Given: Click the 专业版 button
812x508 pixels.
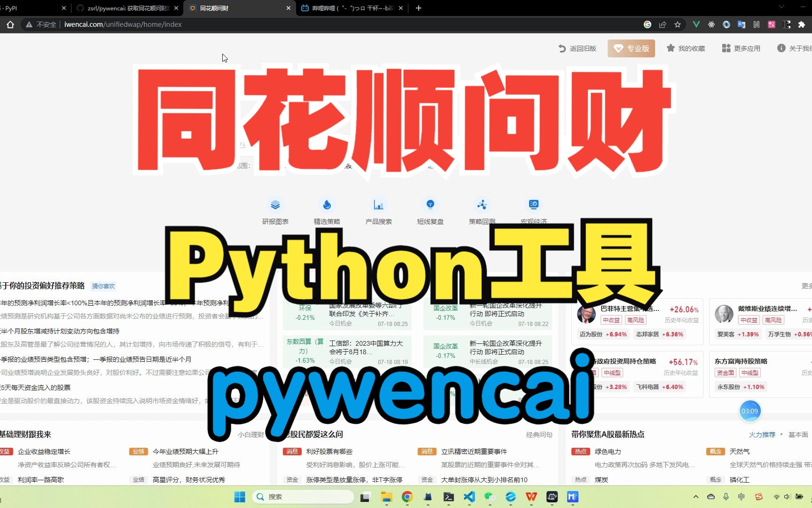Looking at the screenshot, I should [631, 48].
